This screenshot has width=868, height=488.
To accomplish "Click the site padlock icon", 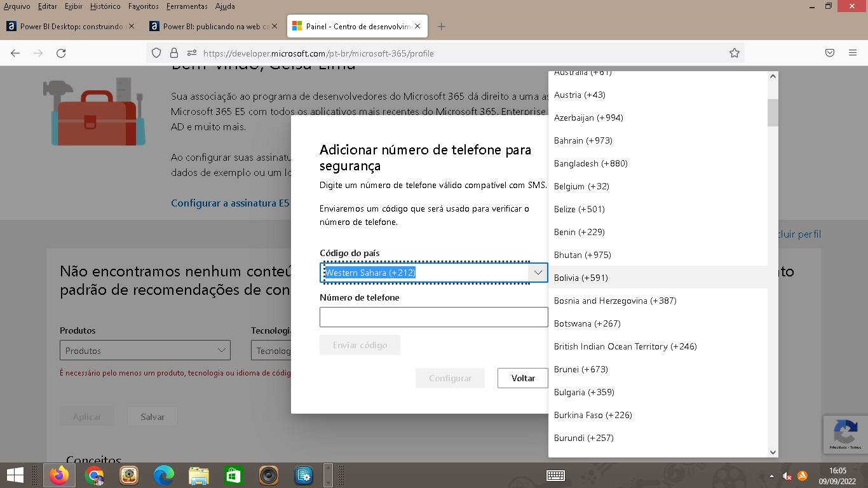I will pyautogui.click(x=174, y=53).
